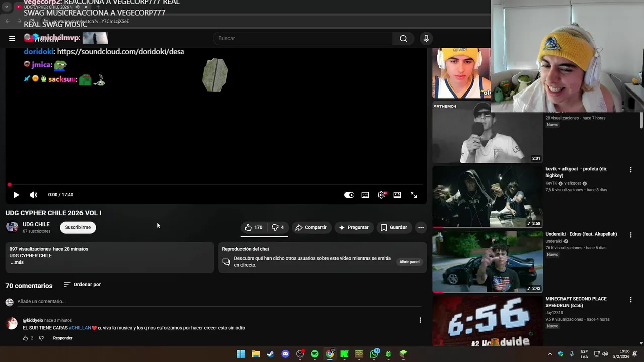Viewport: 644px width, 362px height.
Task: Open the ARTHEMO4 2:01 video thumbnail
Action: tap(487, 132)
